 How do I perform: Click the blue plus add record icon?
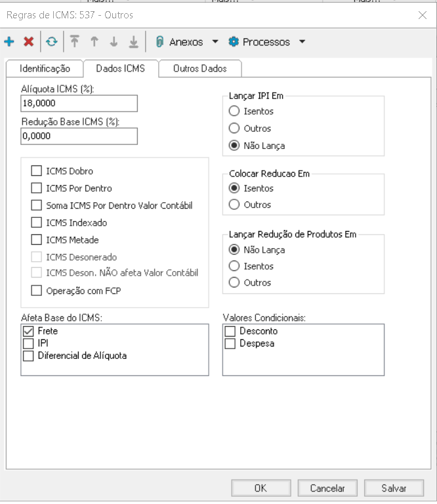(9, 42)
